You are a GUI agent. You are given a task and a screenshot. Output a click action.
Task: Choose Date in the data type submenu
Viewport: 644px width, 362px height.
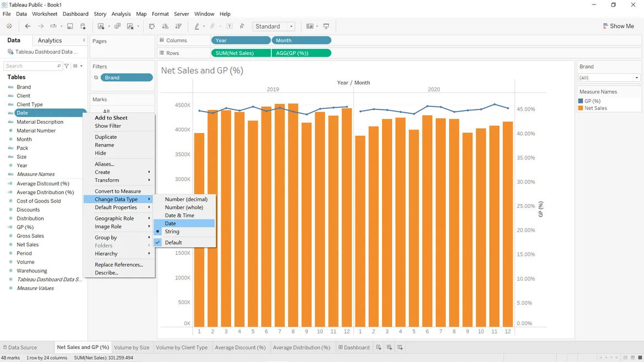tap(171, 223)
